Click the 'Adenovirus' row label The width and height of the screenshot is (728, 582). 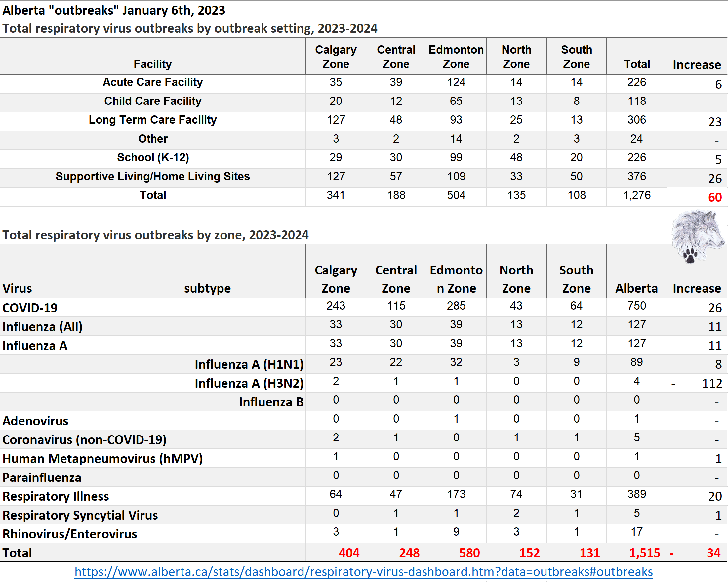tap(35, 422)
